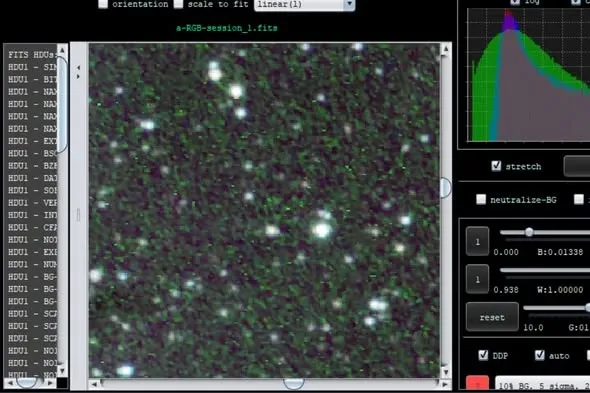Image resolution: width=590 pixels, height=393 pixels.
Task: Click the FITS HDU list scroll-down arrow
Action: pos(62,371)
